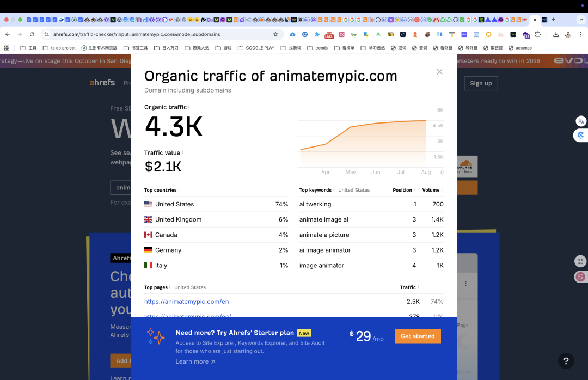Open the 看外链 bookmark

pos(443,48)
